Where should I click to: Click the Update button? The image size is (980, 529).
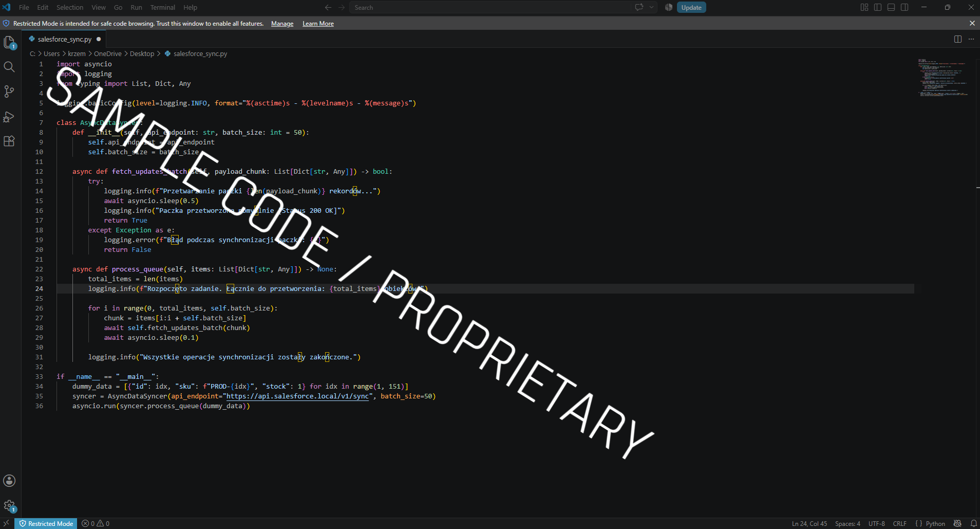click(691, 7)
